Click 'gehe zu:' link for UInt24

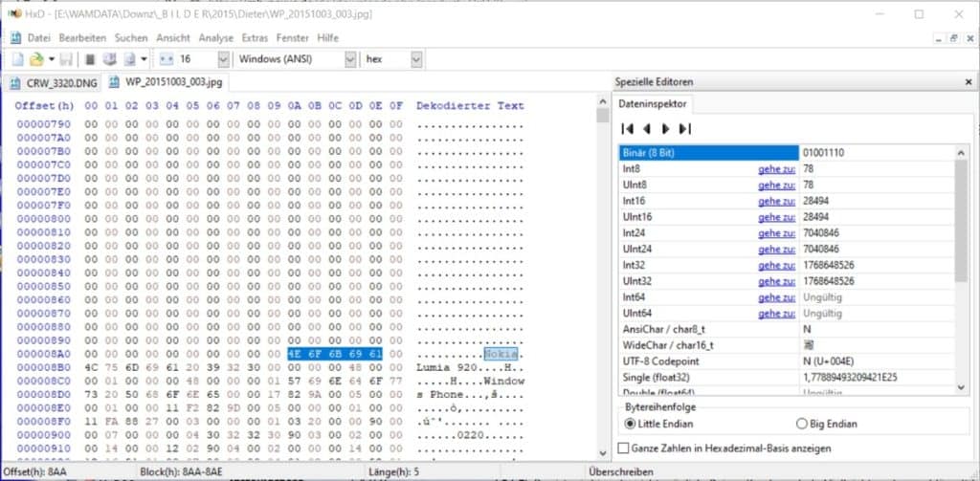(777, 250)
